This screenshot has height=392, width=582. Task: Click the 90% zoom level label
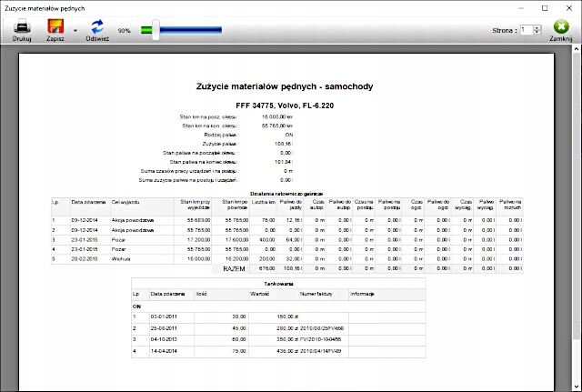click(124, 30)
